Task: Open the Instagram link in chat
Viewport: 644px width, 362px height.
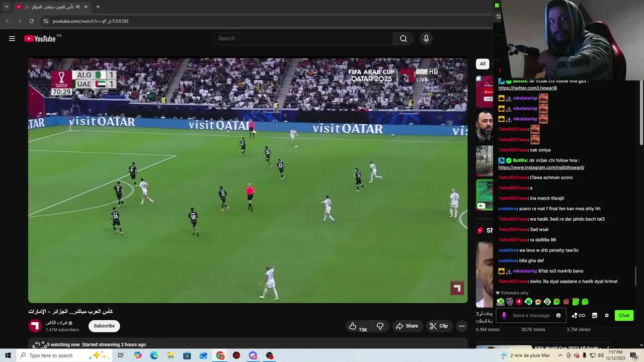Action: pos(541,167)
